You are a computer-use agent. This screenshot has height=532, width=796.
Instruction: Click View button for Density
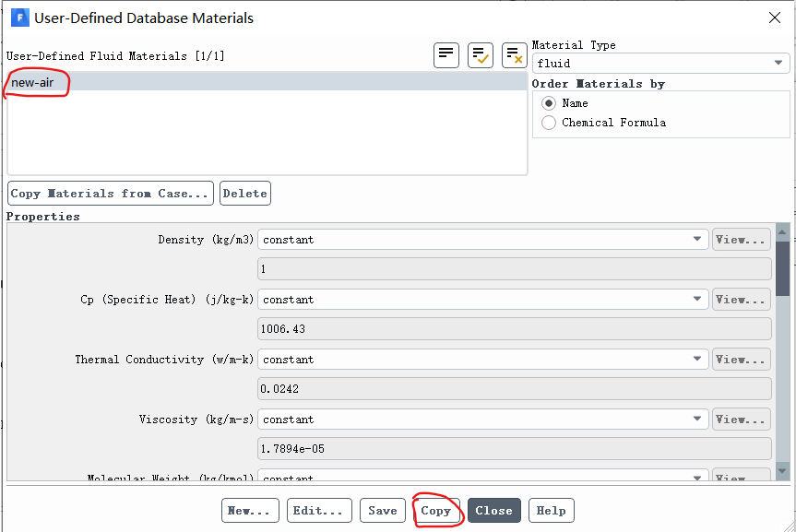click(x=742, y=240)
